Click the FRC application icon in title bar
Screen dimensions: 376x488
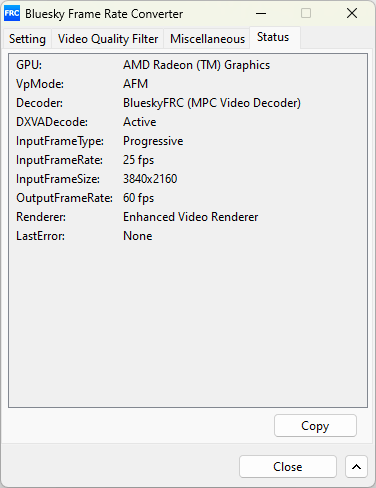12,13
